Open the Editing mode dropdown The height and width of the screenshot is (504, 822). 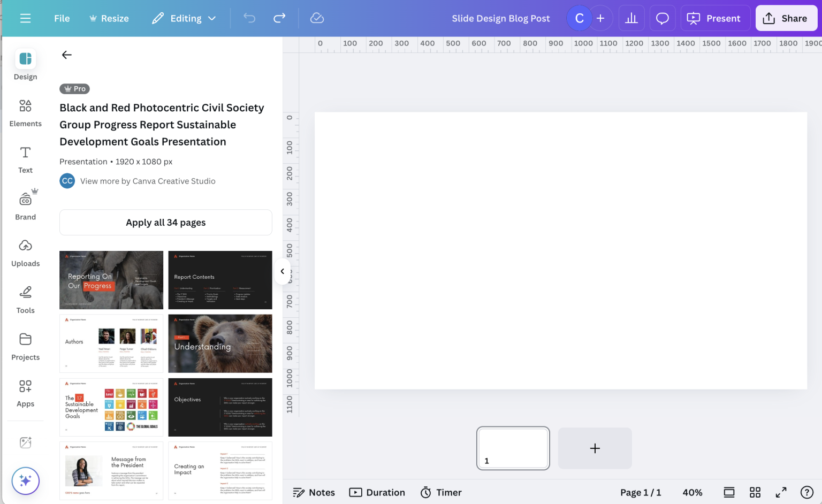click(184, 18)
